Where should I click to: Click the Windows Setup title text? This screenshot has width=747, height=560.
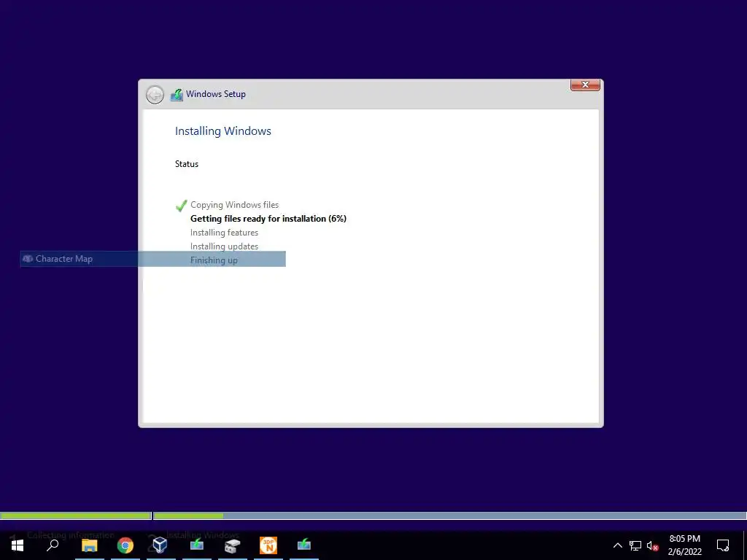216,94
